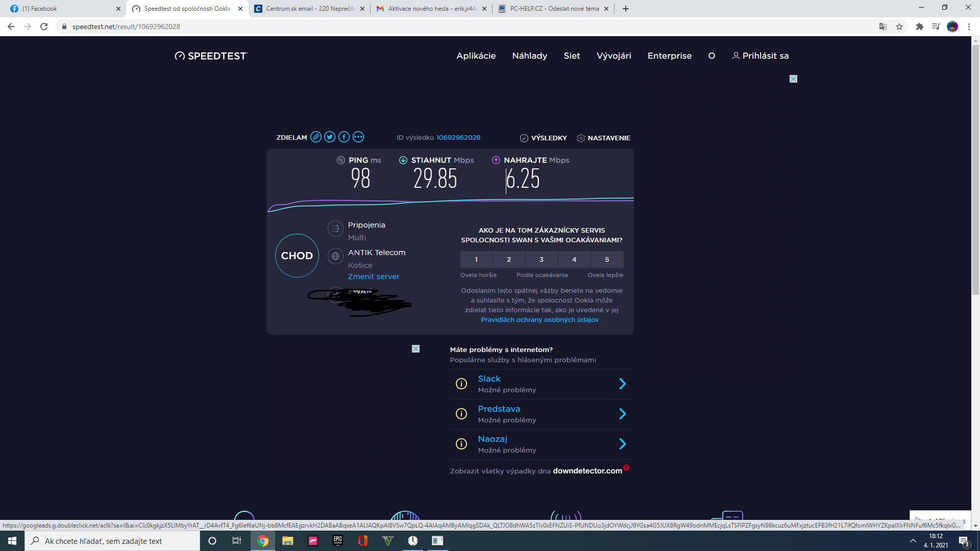Select rating 3 for SWAN service
980x551 pixels.
pos(542,259)
